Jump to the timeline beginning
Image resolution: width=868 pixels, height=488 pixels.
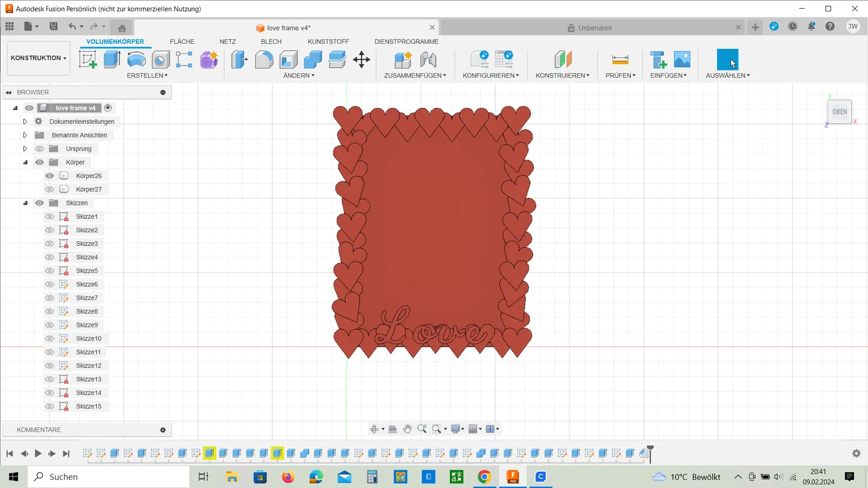pos(10,453)
